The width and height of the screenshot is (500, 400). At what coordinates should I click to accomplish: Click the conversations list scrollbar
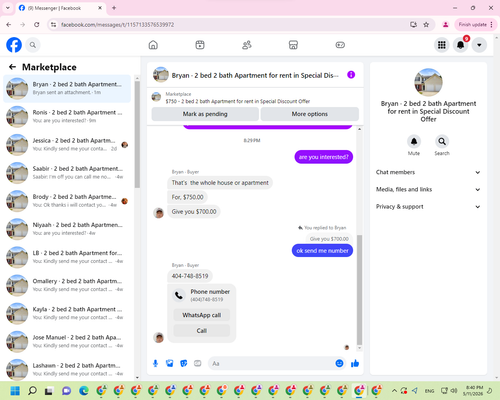coord(137,134)
